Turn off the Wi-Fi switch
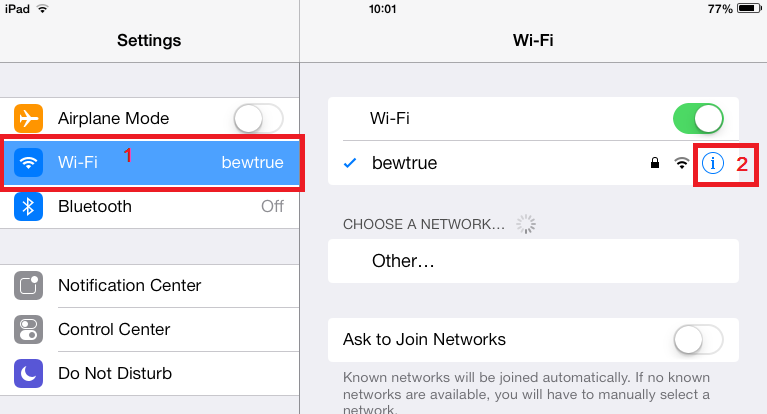The image size is (767, 414). click(x=698, y=118)
